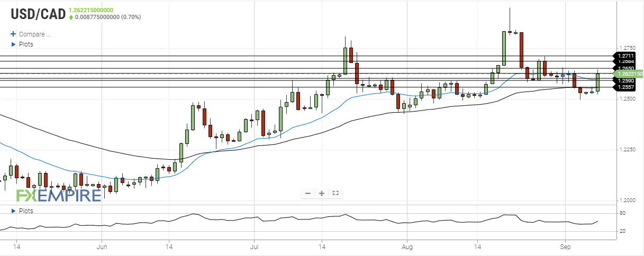
Task: Click the 1.2750 axis value
Action: tap(628, 48)
